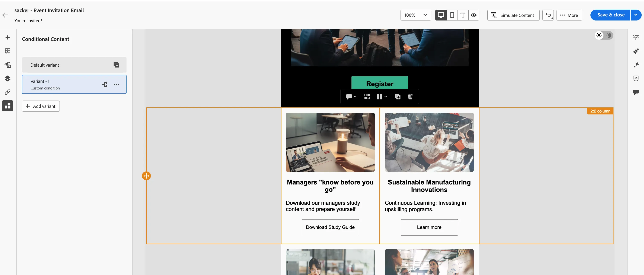This screenshot has height=275, width=644.
Task: Undo the last action
Action: click(x=548, y=15)
